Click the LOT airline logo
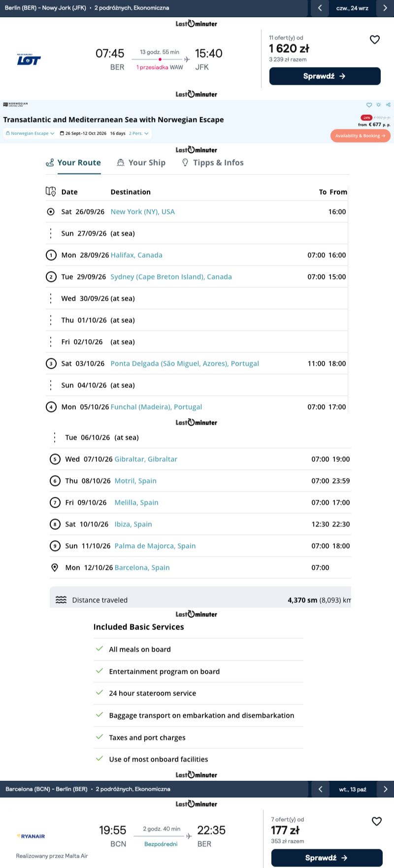Viewport: 394px width, 868px height. point(29,60)
